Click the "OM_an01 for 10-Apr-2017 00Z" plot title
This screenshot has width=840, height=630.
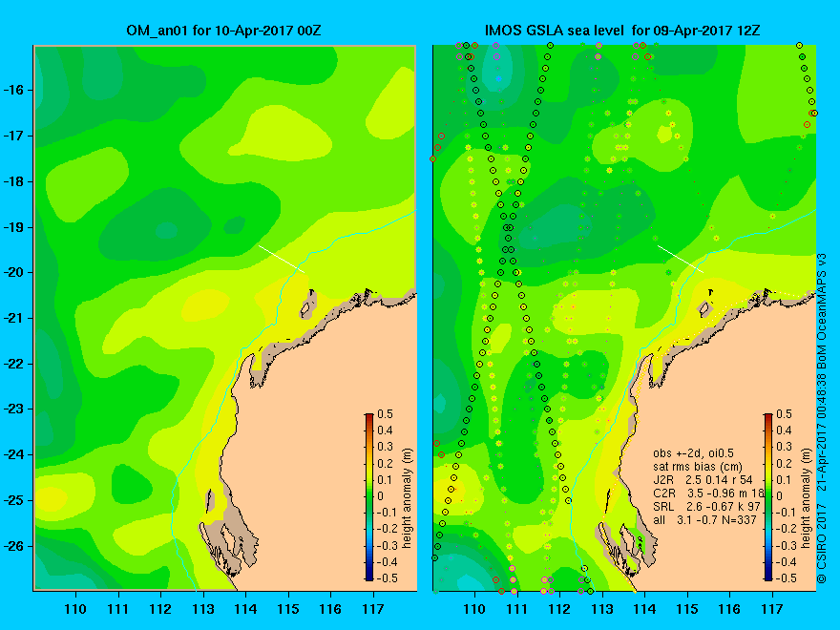click(223, 31)
